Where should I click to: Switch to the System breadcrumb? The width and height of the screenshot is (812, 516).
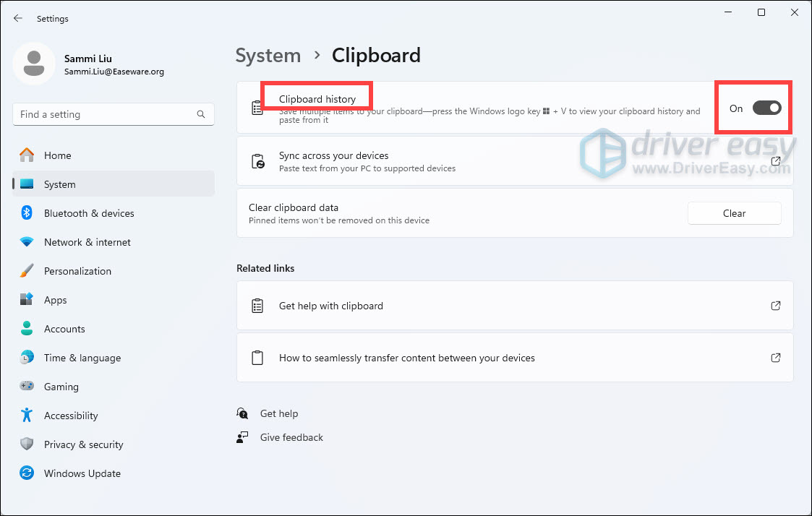[268, 55]
